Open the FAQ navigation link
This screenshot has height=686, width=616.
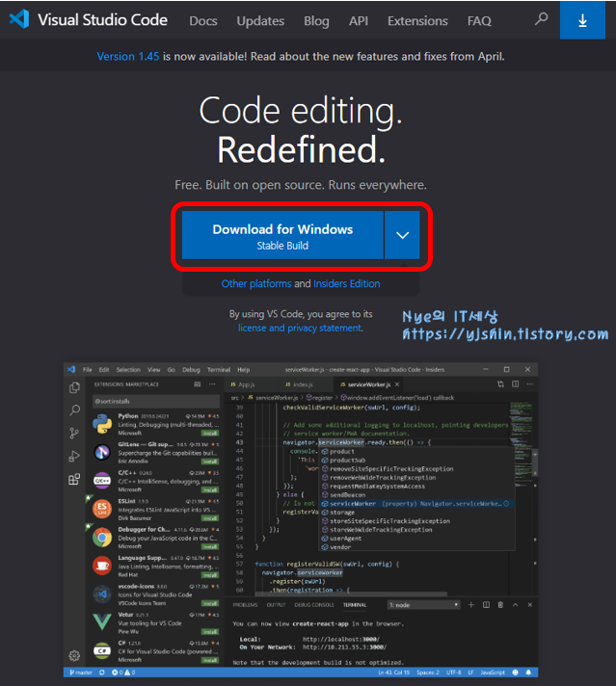point(479,20)
